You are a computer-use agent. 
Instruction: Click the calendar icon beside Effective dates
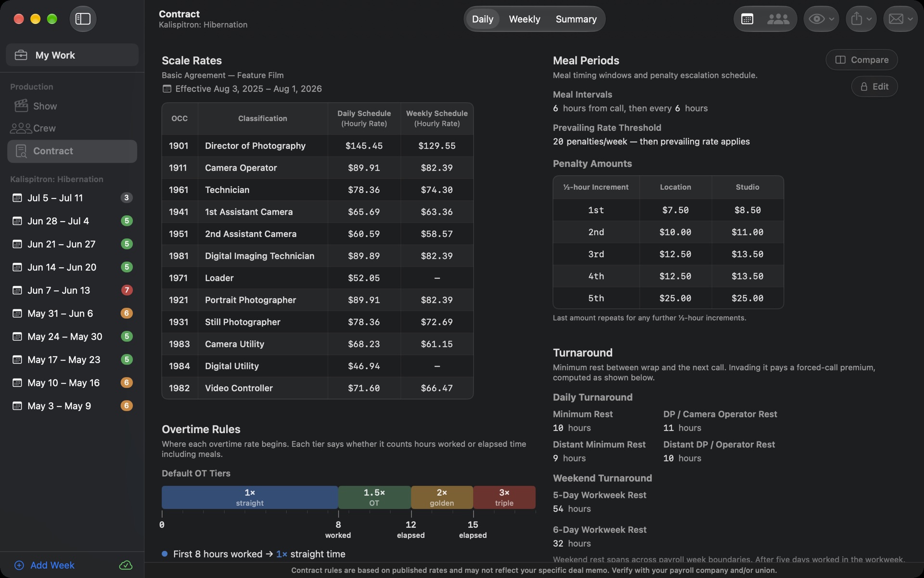tap(167, 89)
